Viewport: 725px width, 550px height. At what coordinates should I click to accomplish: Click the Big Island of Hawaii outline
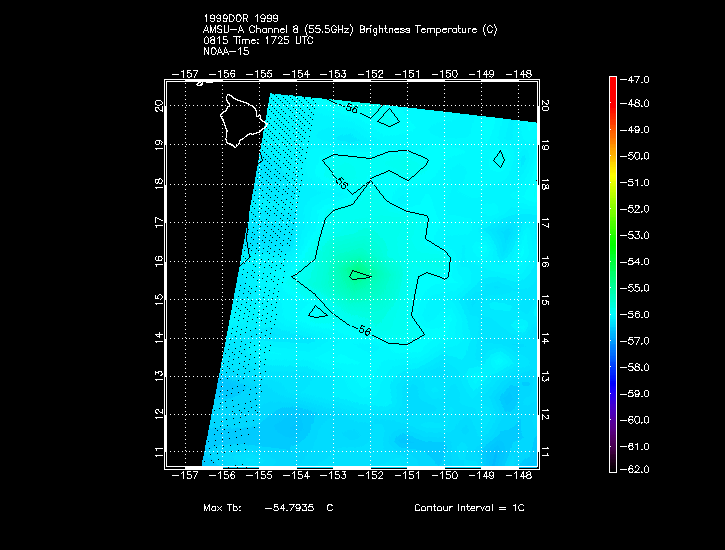[245, 118]
